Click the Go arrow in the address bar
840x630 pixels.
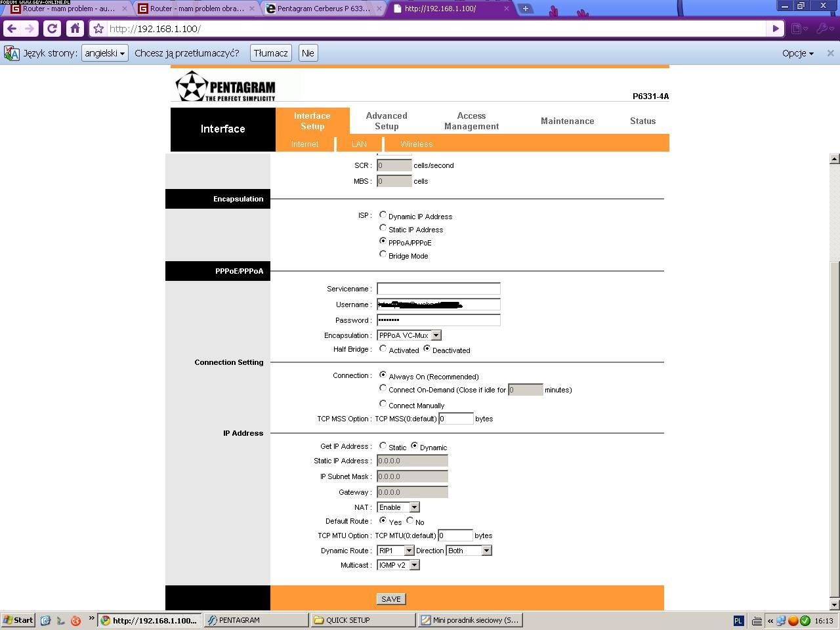(776, 29)
